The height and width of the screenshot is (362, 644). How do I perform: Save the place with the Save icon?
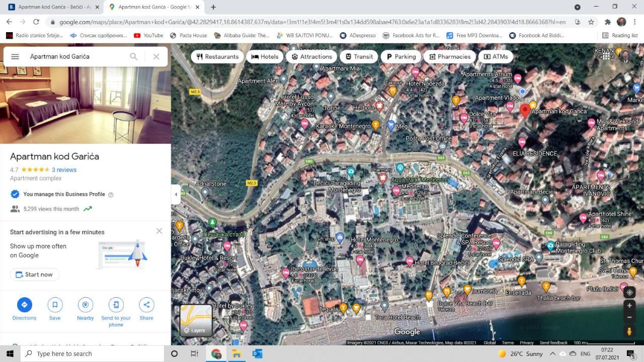[55, 305]
